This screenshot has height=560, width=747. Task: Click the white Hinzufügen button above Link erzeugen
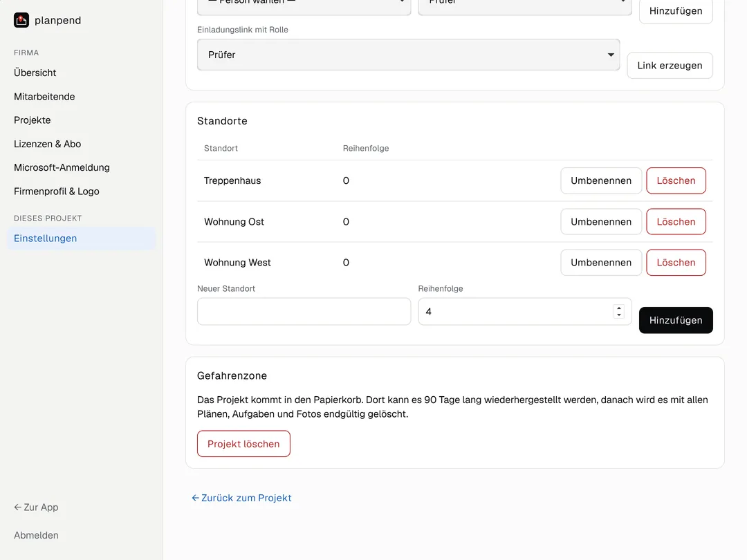(676, 11)
